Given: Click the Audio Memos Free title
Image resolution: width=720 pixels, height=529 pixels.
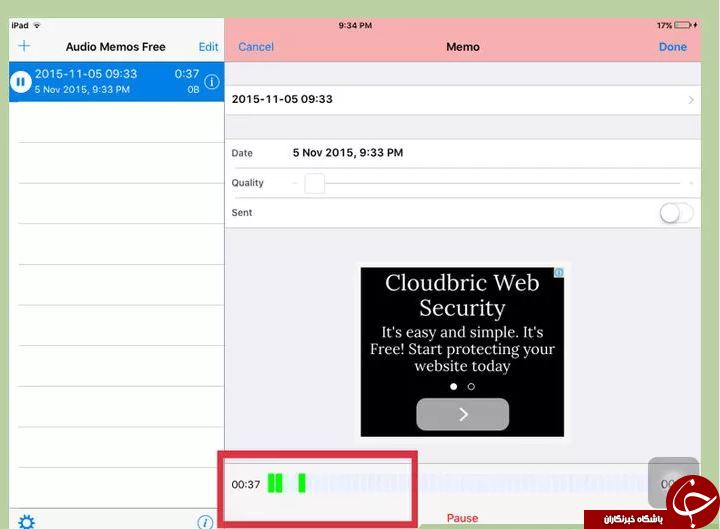Looking at the screenshot, I should (x=115, y=47).
